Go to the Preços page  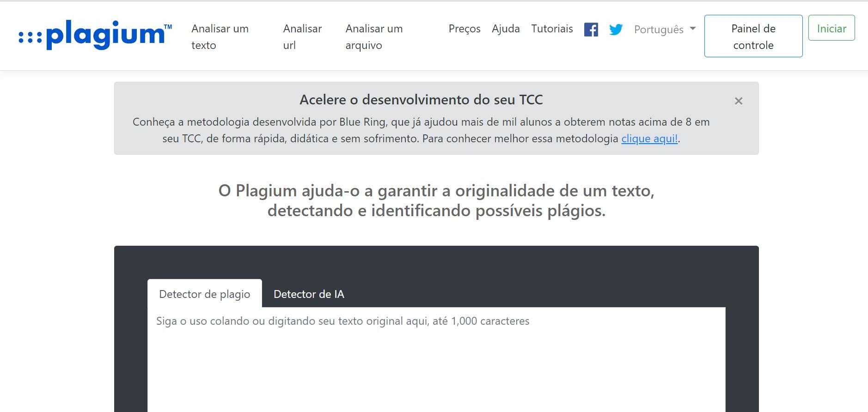tap(465, 29)
